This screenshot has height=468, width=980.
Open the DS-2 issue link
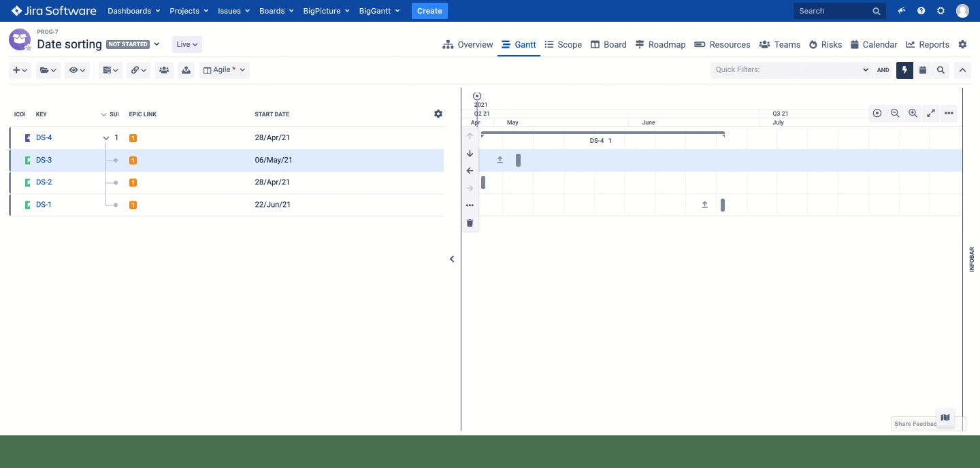(44, 182)
